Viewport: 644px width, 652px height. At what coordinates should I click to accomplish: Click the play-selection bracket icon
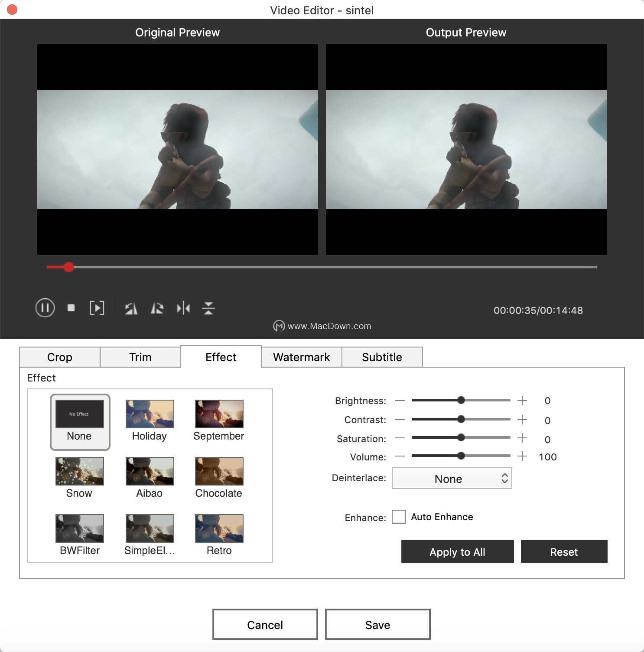tap(97, 308)
